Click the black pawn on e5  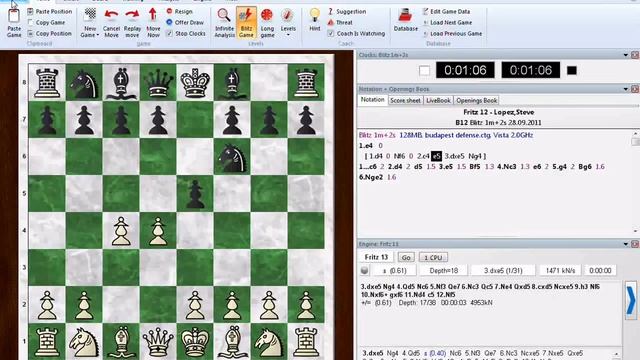(195, 195)
